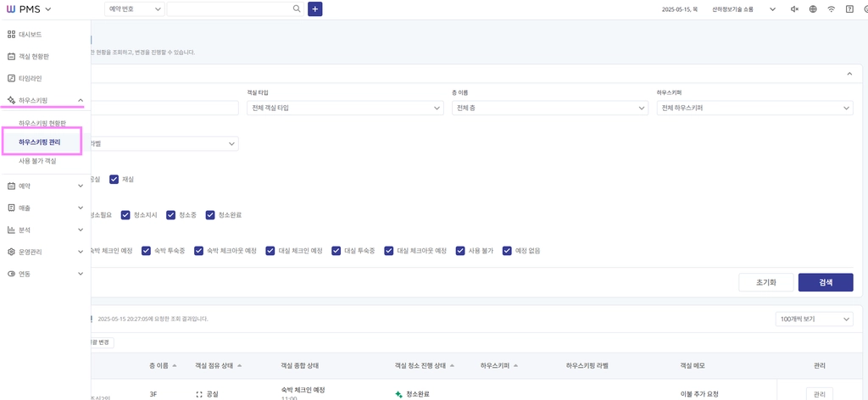Toggle the muted speaker icon
Image resolution: width=868 pixels, height=400 pixels.
(x=794, y=9)
